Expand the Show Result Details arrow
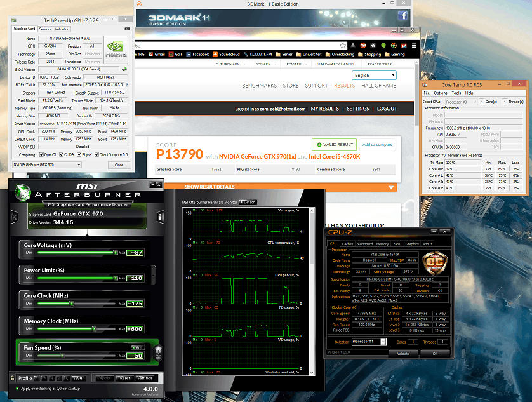Image resolution: width=532 pixels, height=402 pixels. 391,187
